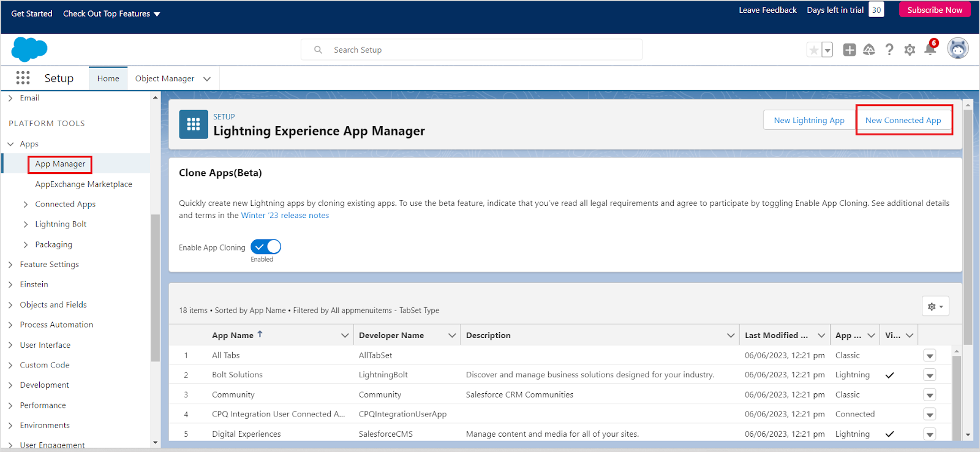Click the Trailhead guidance icon
980x452 pixels.
(x=869, y=50)
